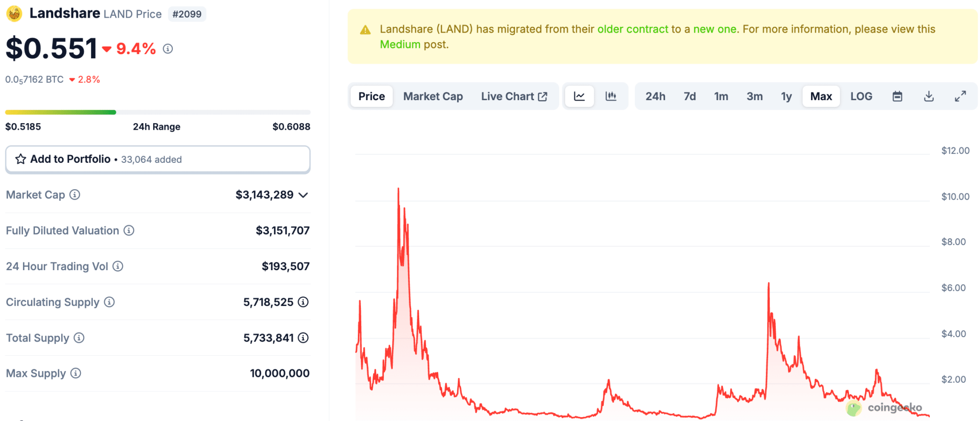Viewport: 980px width, 421px height.
Task: Open the new one contract link
Action: (x=715, y=29)
